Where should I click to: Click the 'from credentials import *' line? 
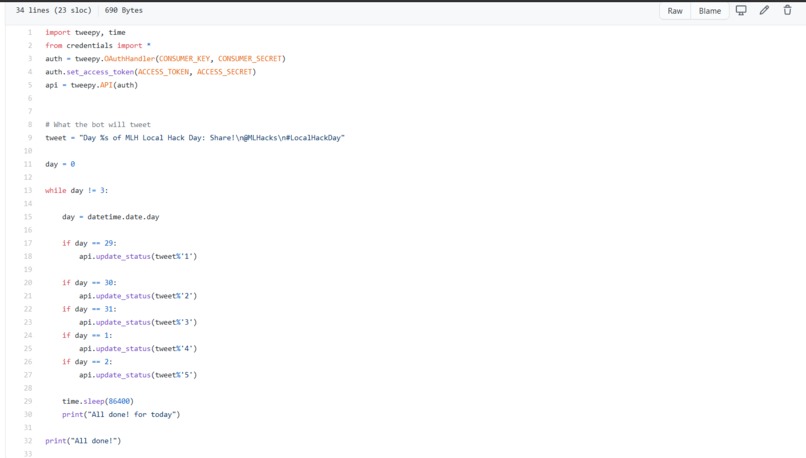98,46
